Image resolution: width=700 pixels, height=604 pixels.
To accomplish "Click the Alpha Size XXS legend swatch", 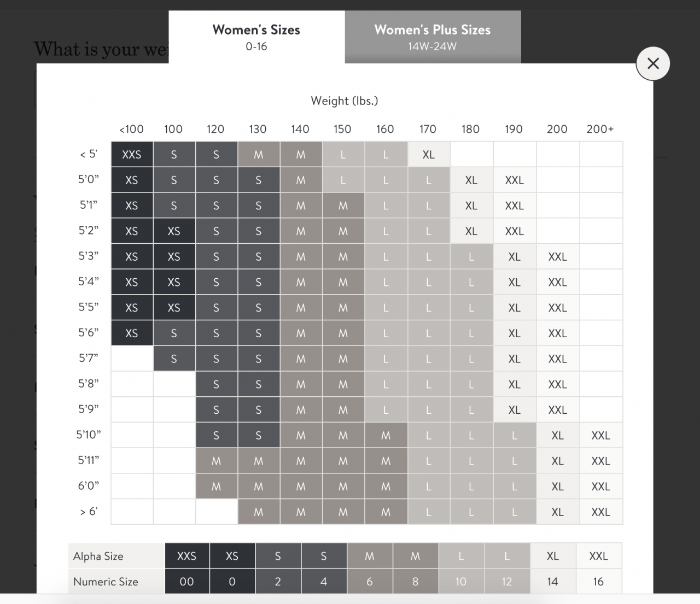I will (x=186, y=556).
